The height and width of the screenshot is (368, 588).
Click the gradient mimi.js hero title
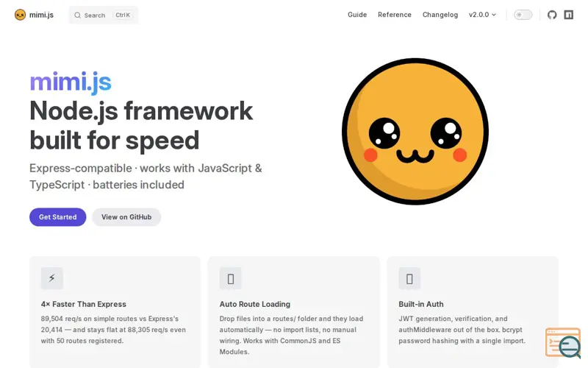coord(71,82)
